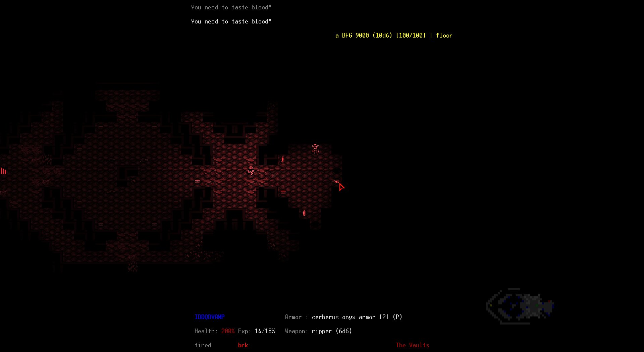Screen dimensions: 644x352
Task: Click the rocket just below the skeleton enemy
Action: click(283, 159)
